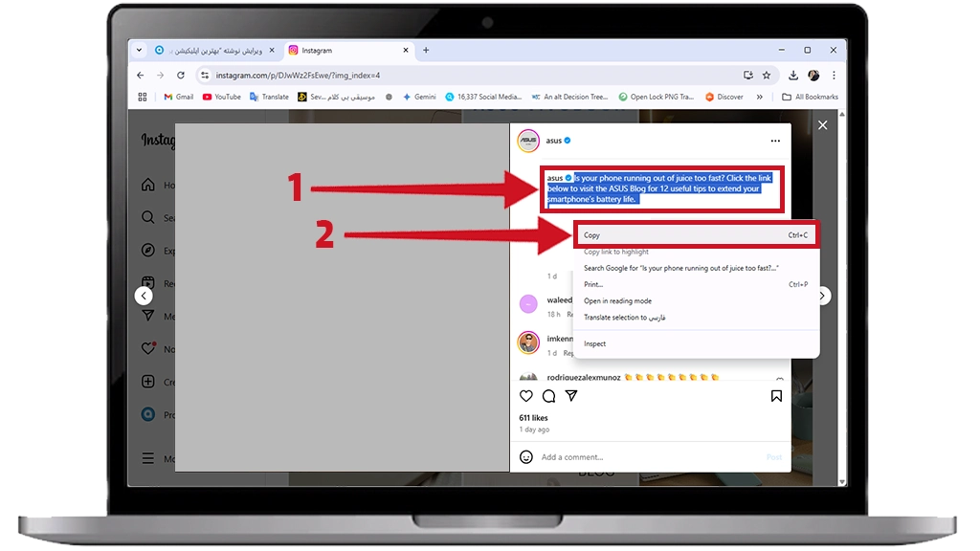This screenshot has height=551, width=980.
Task: Open the emoji picker in comment box
Action: (526, 457)
